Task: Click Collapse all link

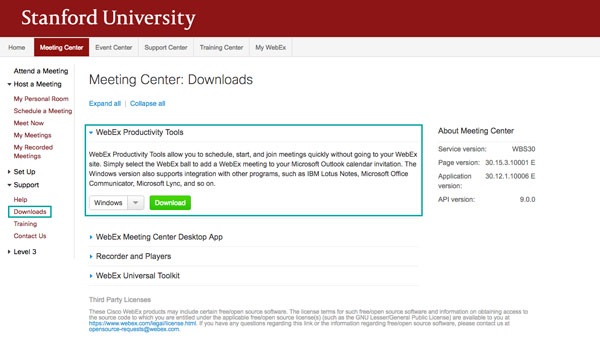Action: coord(148,103)
